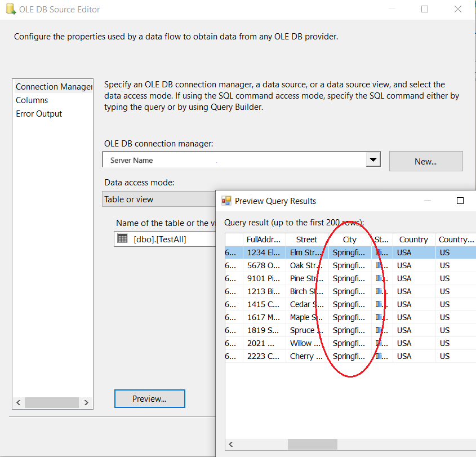Maximize the OLE DB Source Editor window

tap(425, 10)
